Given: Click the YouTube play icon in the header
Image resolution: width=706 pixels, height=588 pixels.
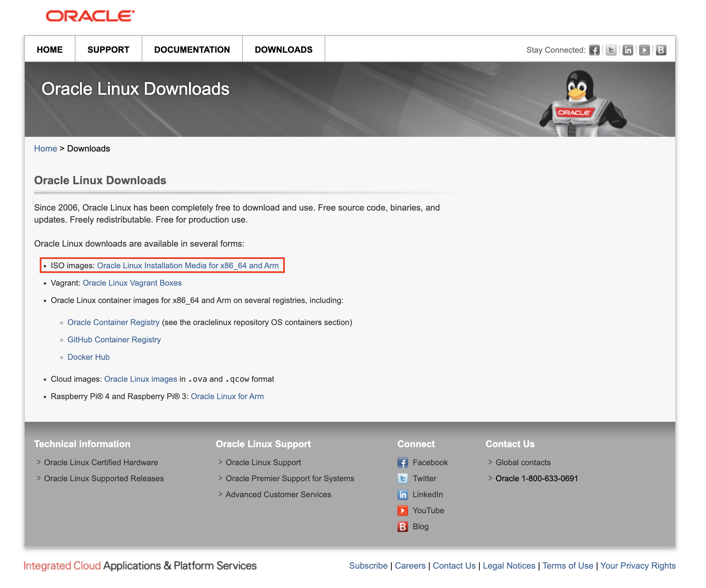Looking at the screenshot, I should click(x=644, y=50).
